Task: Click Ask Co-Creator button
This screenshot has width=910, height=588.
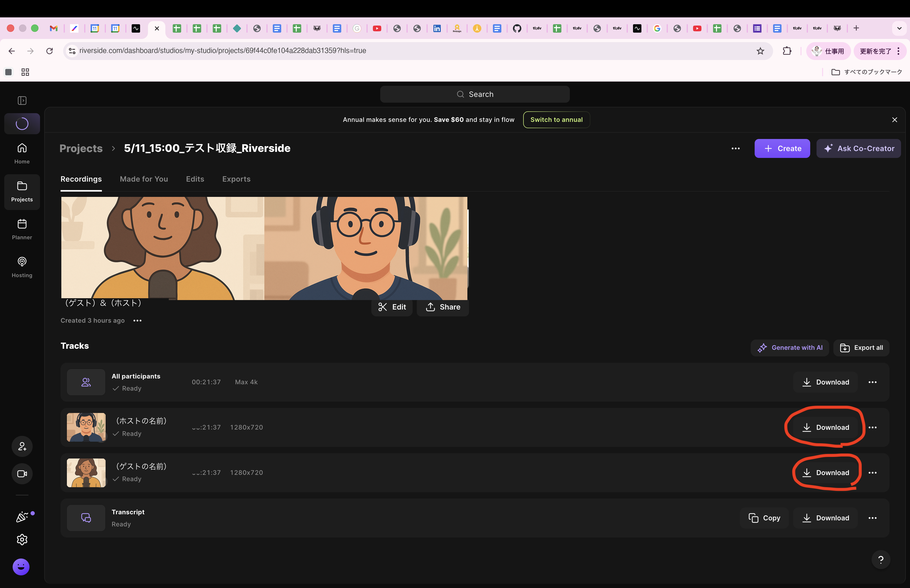Action: (858, 148)
